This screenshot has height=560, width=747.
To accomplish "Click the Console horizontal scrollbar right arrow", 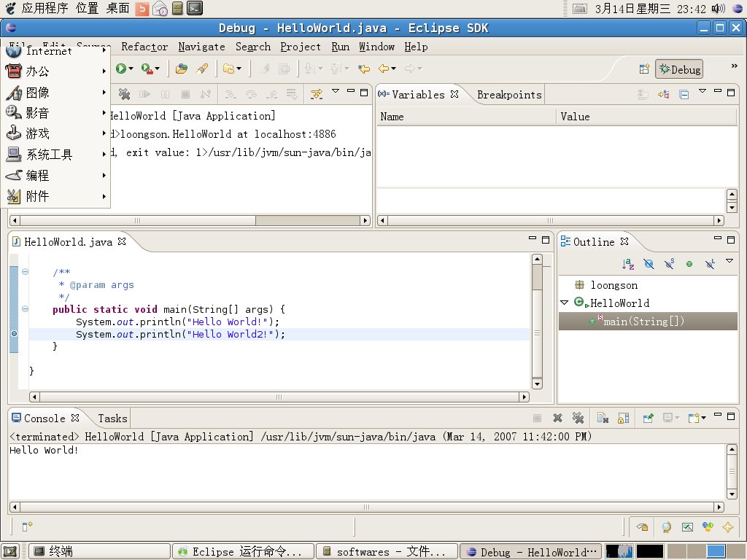I will click(x=719, y=507).
